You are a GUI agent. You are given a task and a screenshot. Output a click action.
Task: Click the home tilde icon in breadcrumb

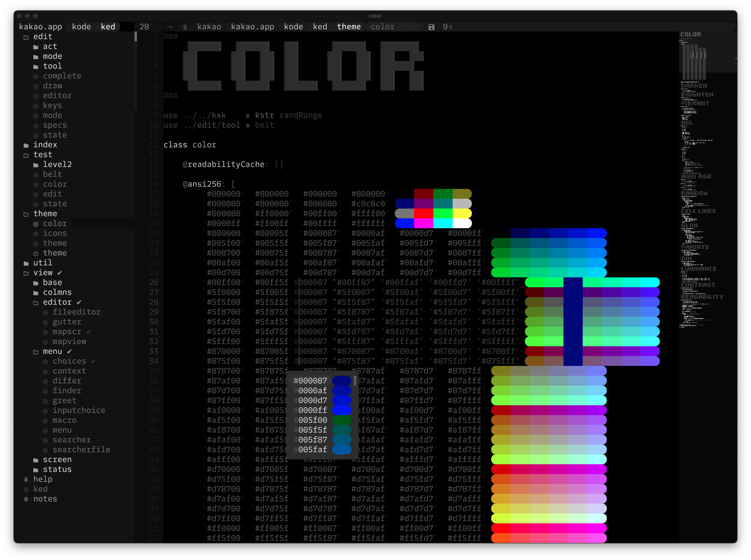pos(170,27)
